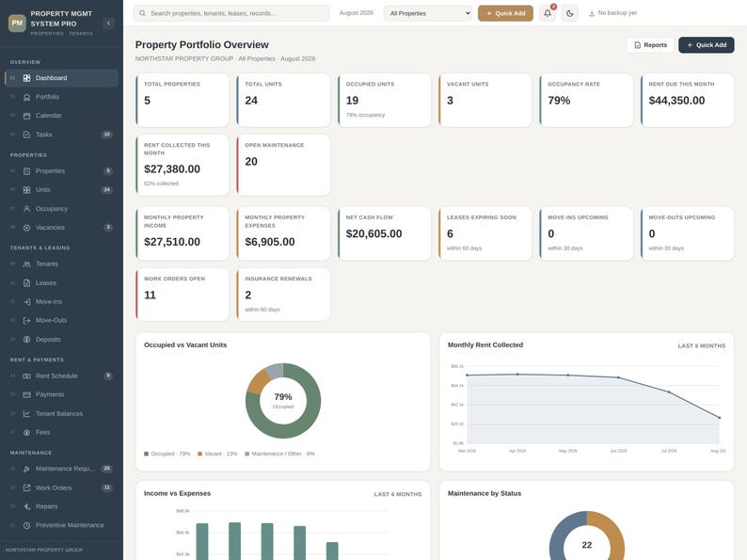Open the Reports button
The image size is (747, 560).
650,45
